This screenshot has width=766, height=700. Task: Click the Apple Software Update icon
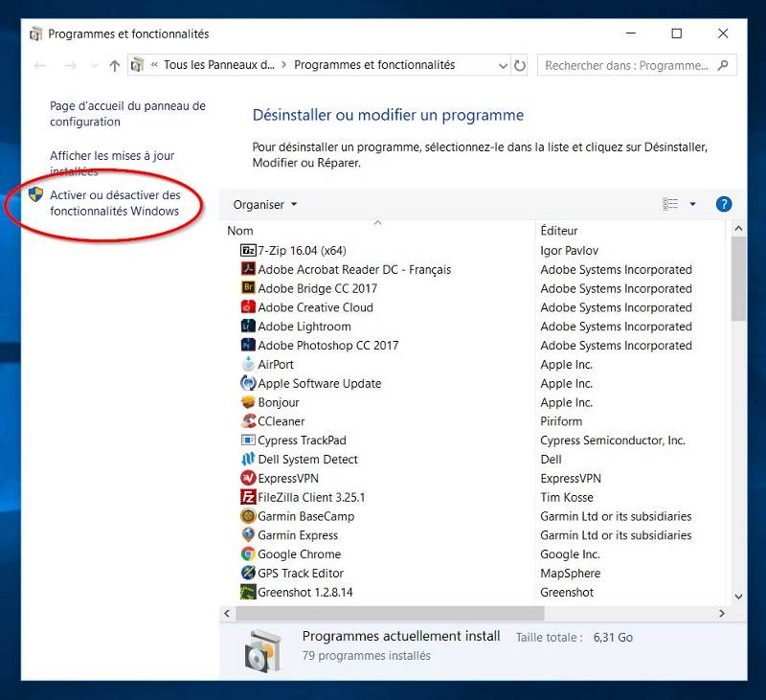[248, 383]
